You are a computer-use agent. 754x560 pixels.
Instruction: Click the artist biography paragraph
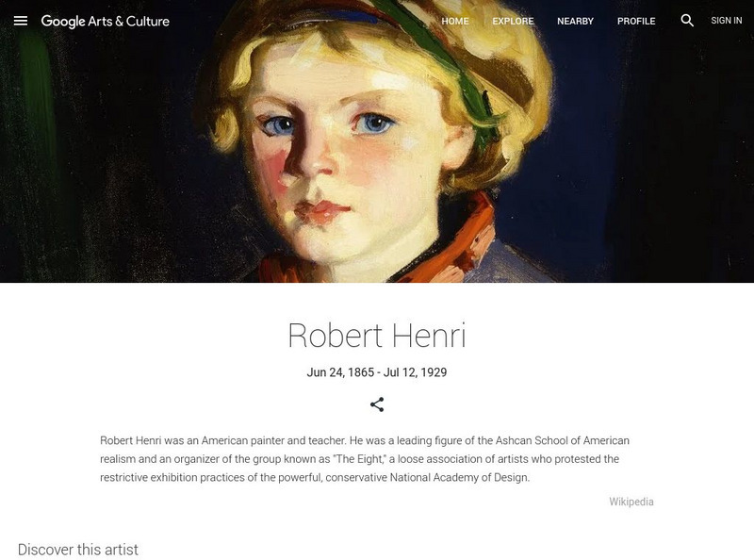point(377,460)
